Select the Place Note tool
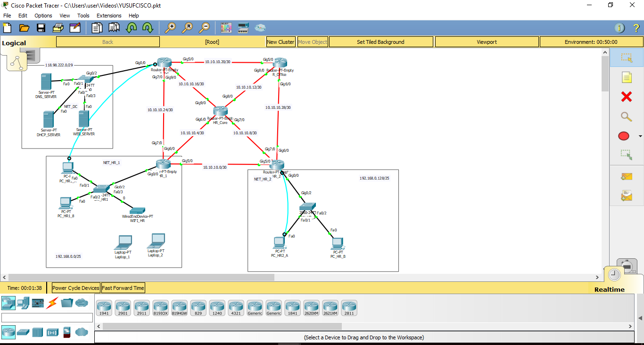 pos(626,77)
